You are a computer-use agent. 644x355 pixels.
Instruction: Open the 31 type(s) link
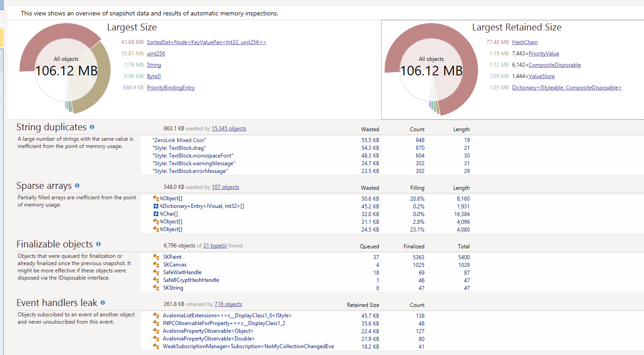(215, 246)
